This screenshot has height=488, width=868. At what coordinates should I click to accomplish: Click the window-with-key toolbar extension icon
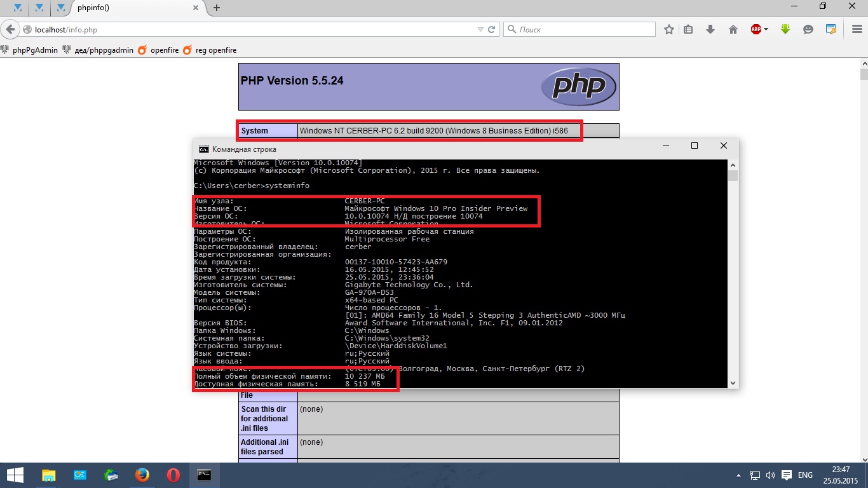coord(831,29)
